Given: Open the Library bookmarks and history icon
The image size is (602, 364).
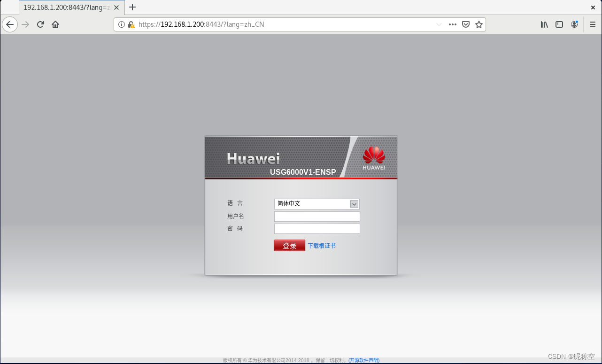Looking at the screenshot, I should point(544,24).
